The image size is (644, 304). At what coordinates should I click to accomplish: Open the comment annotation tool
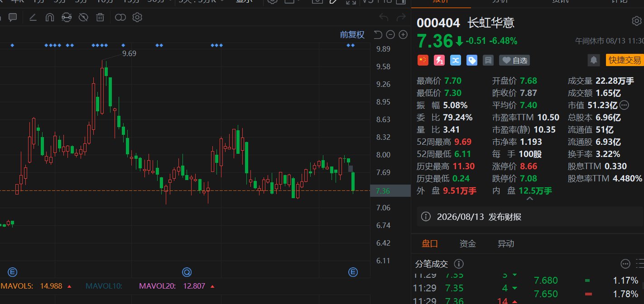(x=13, y=18)
